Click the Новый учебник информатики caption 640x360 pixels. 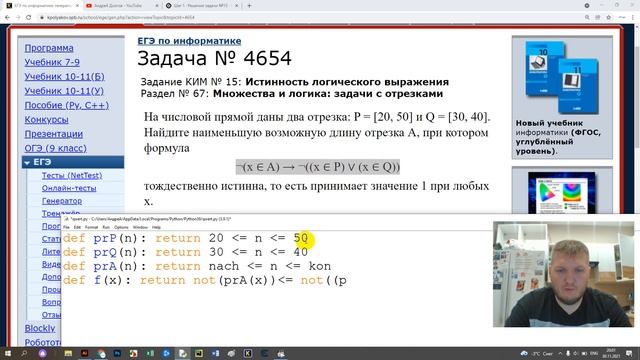tap(558, 137)
